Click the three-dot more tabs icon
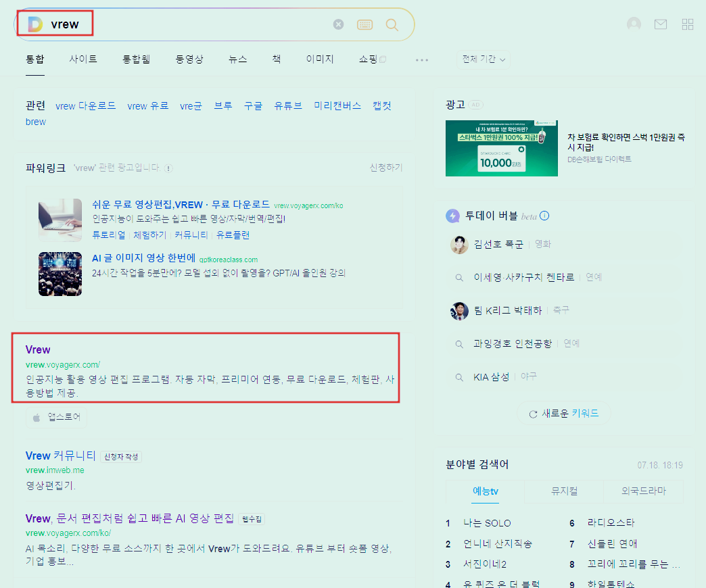This screenshot has width=706, height=588. click(x=422, y=60)
